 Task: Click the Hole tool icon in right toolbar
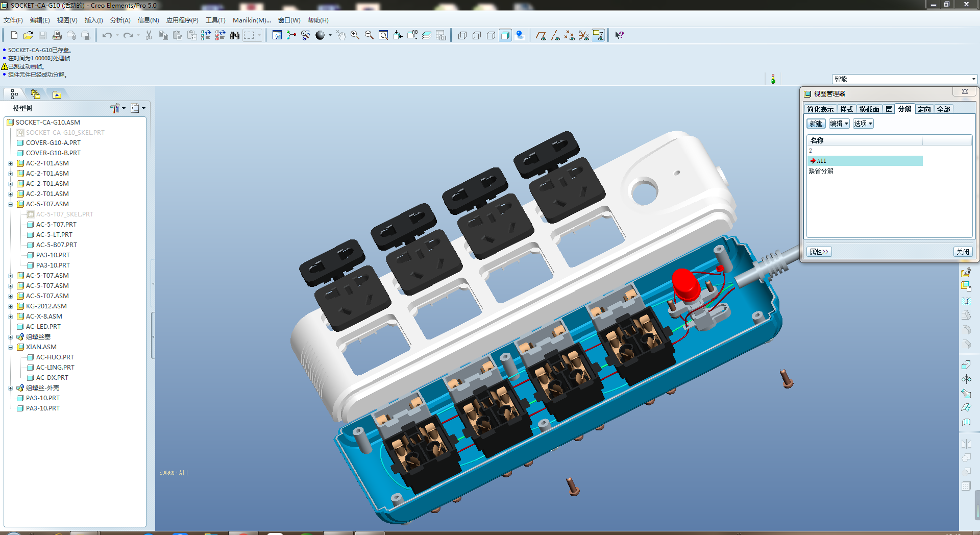tap(966, 301)
